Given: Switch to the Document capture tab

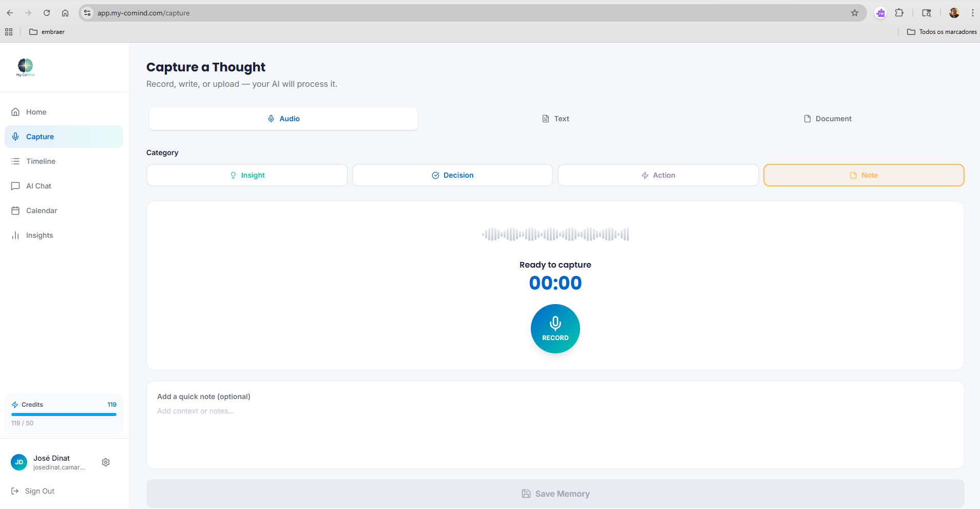Looking at the screenshot, I should tap(827, 119).
